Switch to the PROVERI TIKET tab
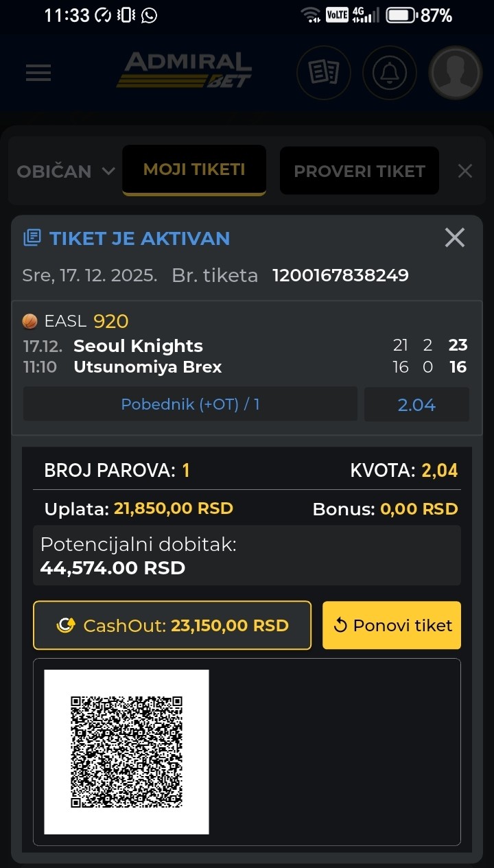494x868 pixels. pyautogui.click(x=359, y=172)
